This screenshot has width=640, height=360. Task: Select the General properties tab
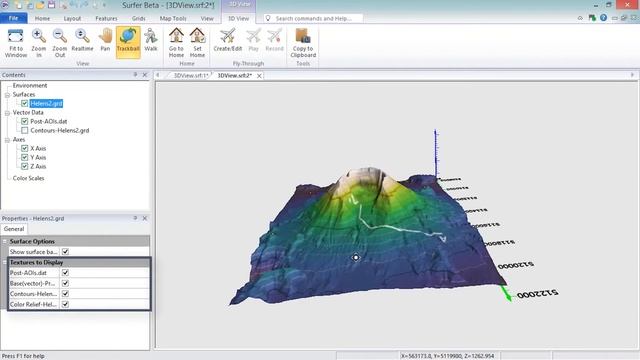pos(14,229)
